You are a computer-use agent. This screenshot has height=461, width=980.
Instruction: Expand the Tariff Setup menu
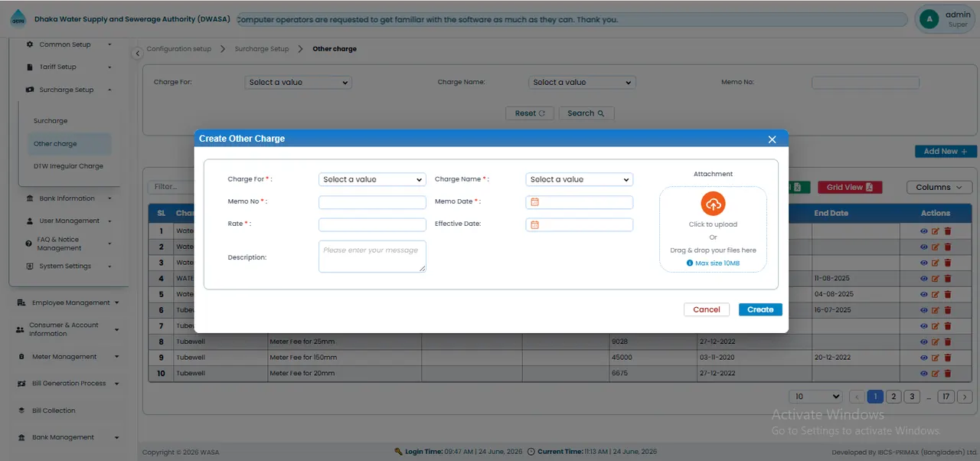tap(69, 67)
